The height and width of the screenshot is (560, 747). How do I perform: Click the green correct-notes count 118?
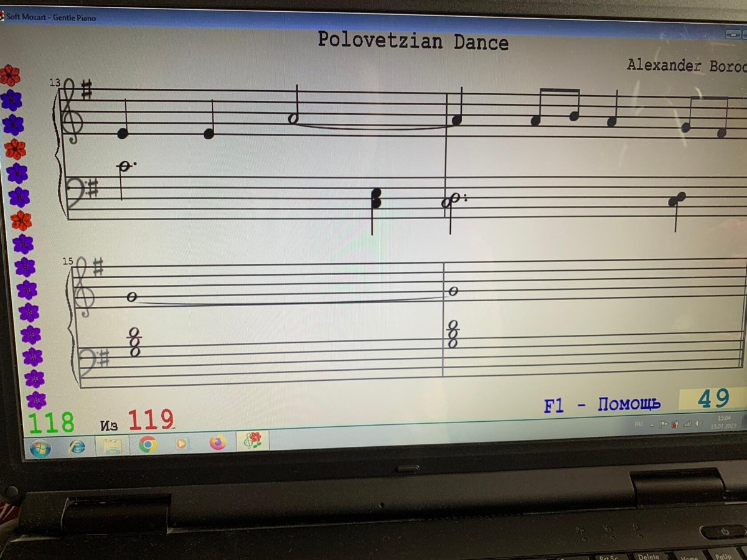point(51,423)
